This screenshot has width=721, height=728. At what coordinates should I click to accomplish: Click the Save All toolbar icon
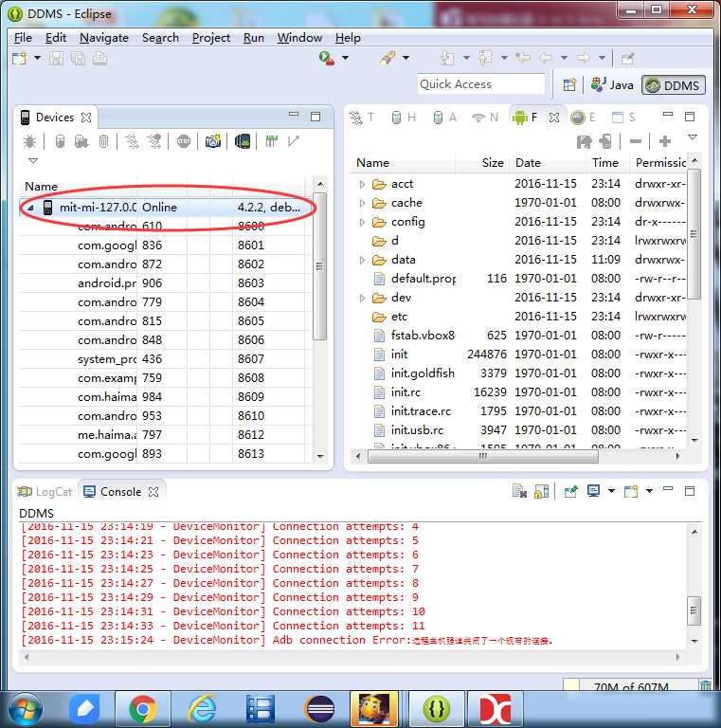78,59
